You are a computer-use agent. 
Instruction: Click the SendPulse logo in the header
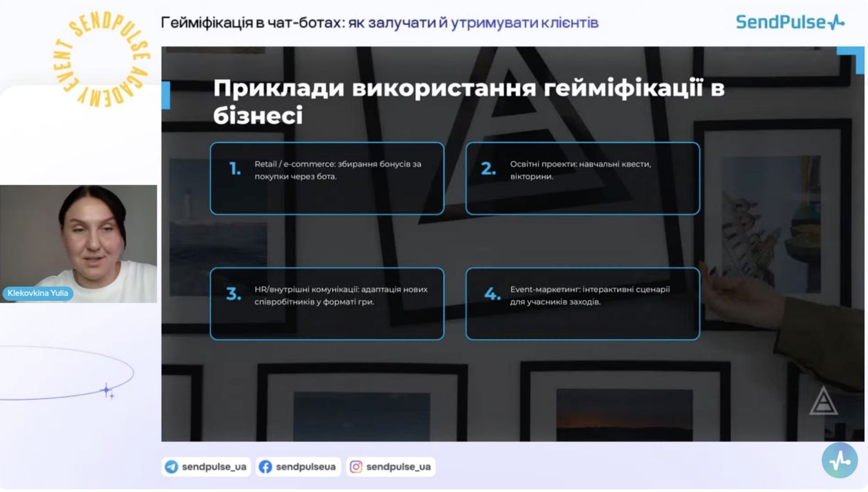pyautogui.click(x=789, y=22)
